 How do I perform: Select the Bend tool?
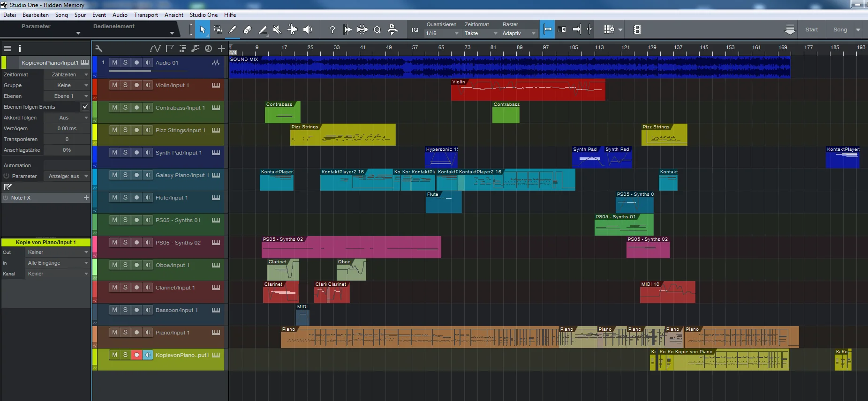[292, 30]
